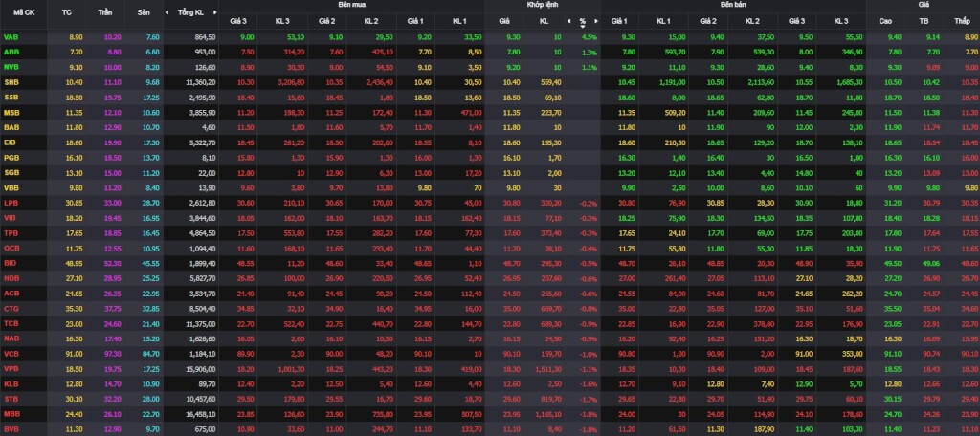Viewport: 980px width, 436px height.
Task: Click the Trần column header
Action: click(105, 12)
